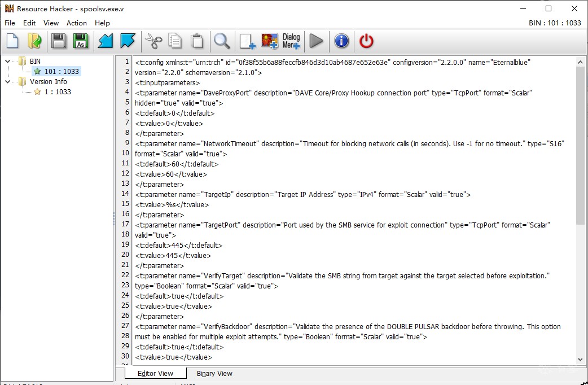
Task: Compile the script with the play icon
Action: pos(316,41)
